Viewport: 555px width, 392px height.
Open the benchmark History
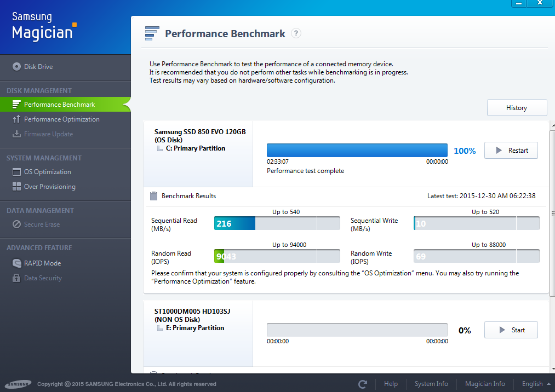point(517,107)
